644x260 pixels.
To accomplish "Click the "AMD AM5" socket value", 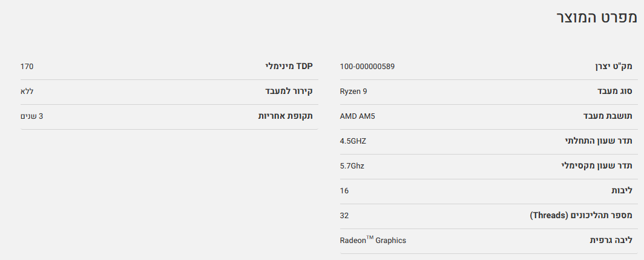I will pos(358,116).
